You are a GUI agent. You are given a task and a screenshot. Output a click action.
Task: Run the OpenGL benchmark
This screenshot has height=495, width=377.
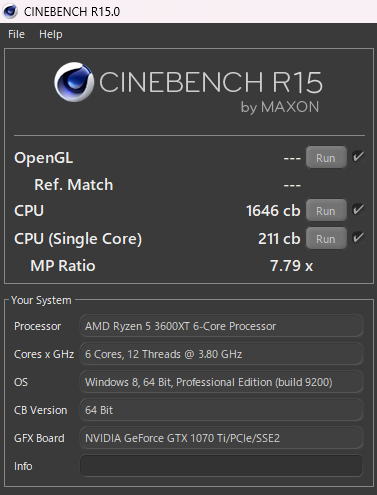pos(326,157)
